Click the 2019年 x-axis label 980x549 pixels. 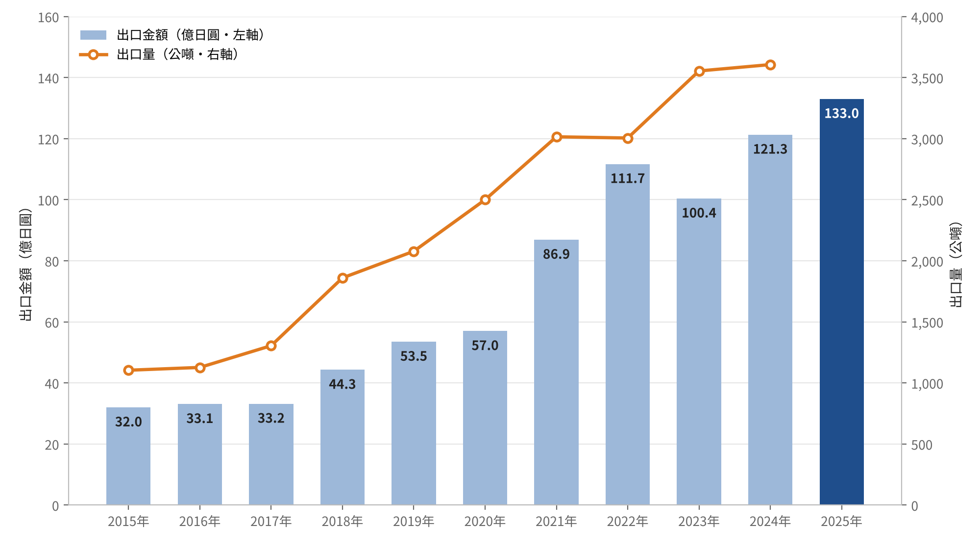click(414, 522)
